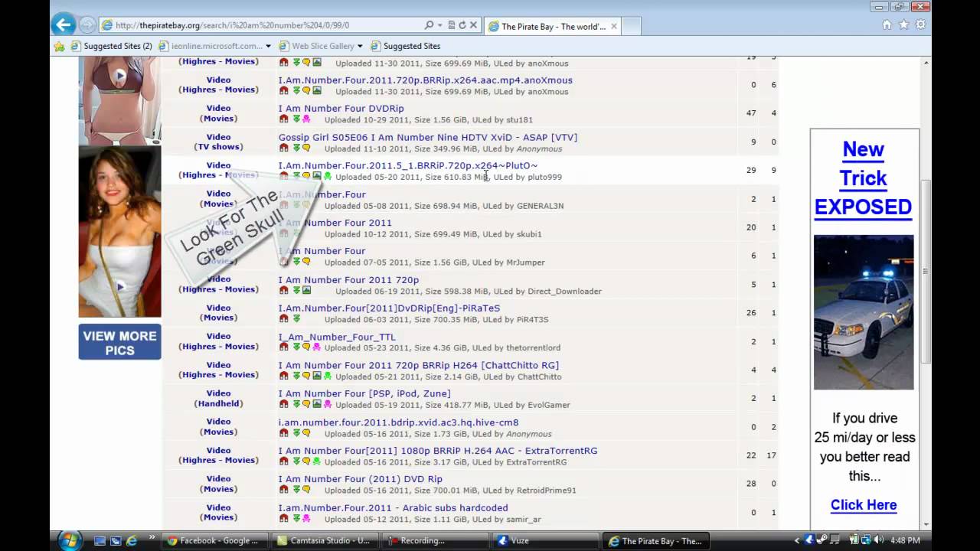Click the police car ad image
This screenshot has height=551, width=980.
coord(864,311)
